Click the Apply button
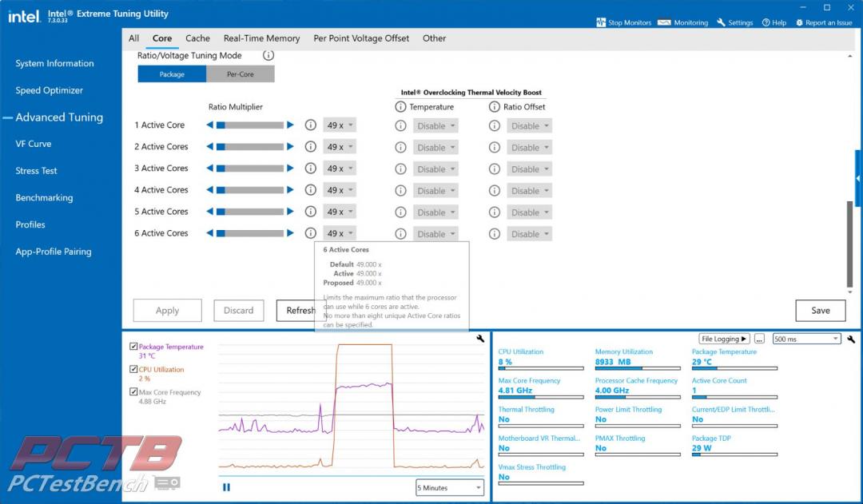This screenshot has width=863, height=504. click(x=167, y=311)
